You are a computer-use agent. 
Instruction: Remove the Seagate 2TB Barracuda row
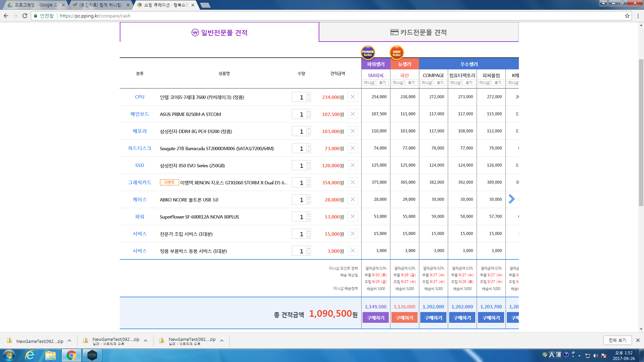pos(353,148)
